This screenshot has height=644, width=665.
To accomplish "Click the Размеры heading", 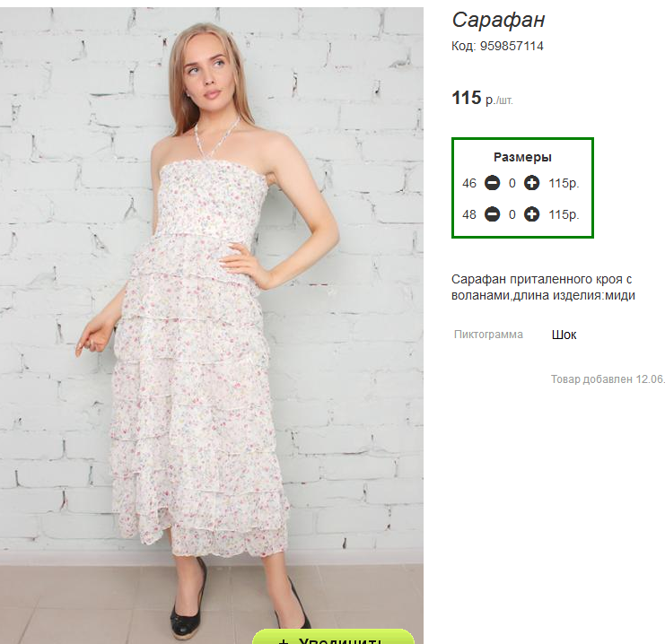I will click(522, 157).
